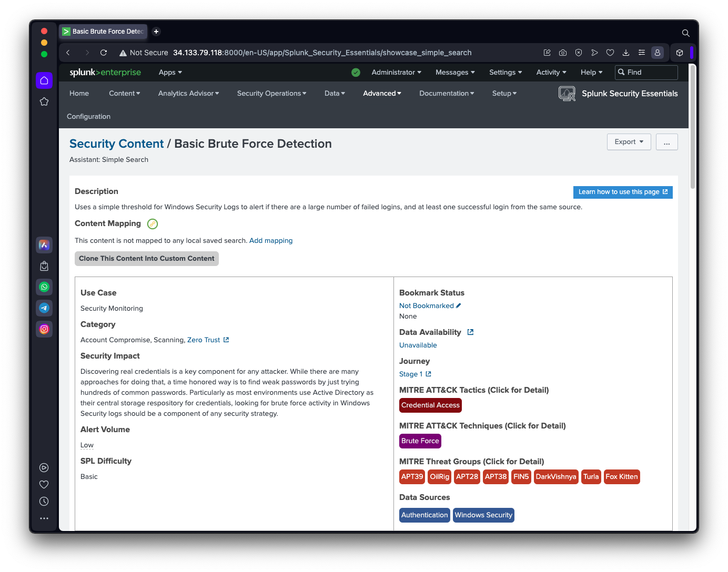The image size is (728, 572).
Task: Open a new tab with plus button
Action: point(156,32)
